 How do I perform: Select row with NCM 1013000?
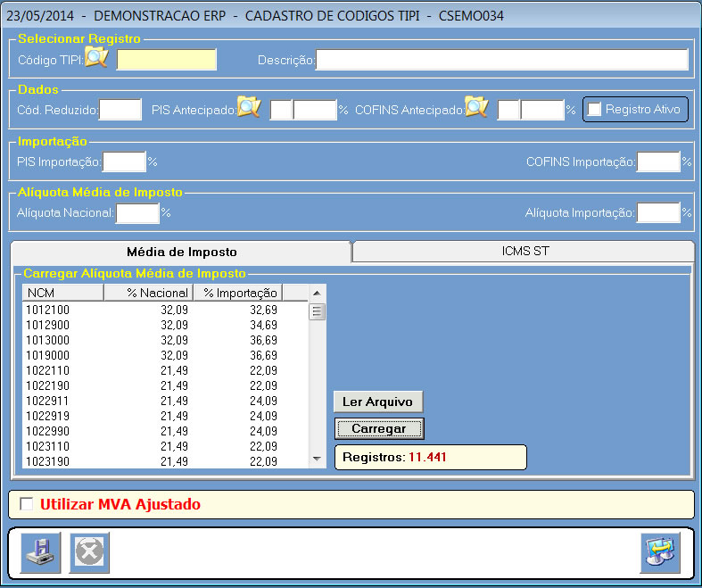[165, 340]
